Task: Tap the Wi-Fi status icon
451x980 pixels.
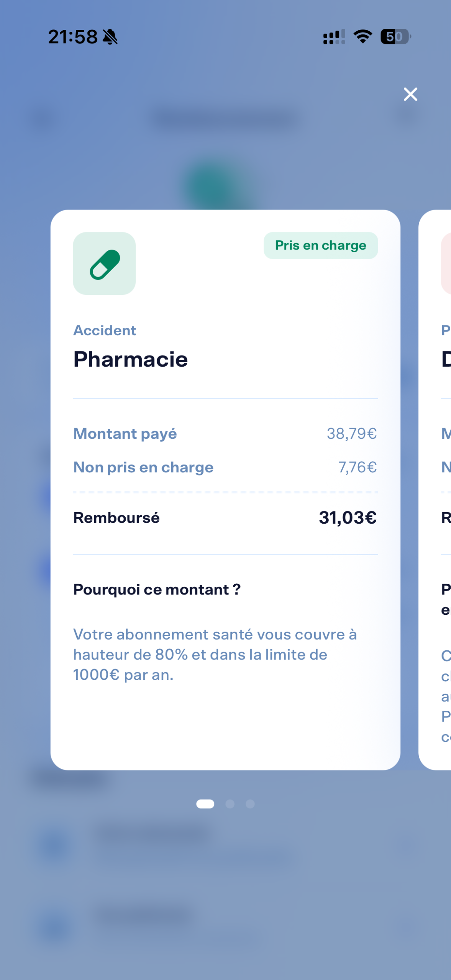Action: (x=362, y=37)
